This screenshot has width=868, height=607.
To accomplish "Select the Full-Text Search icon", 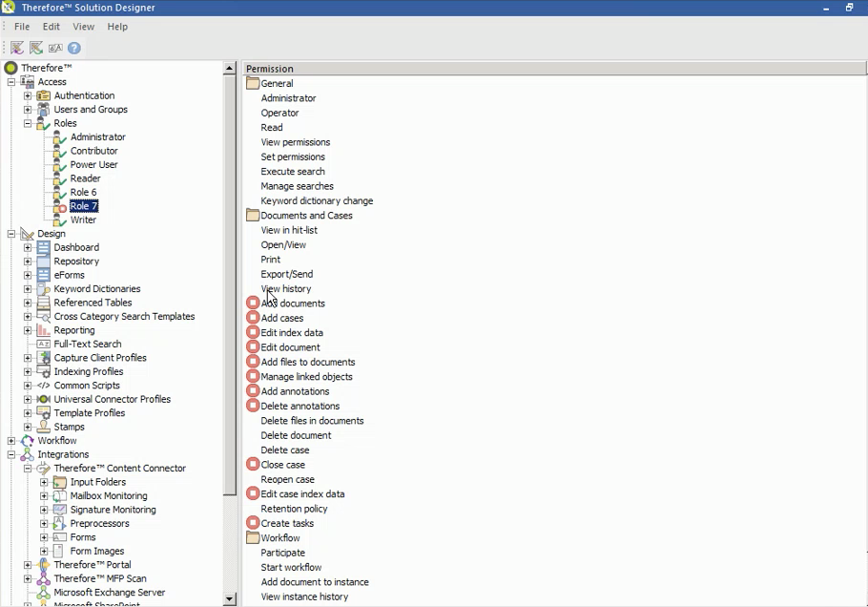I will pyautogui.click(x=42, y=344).
